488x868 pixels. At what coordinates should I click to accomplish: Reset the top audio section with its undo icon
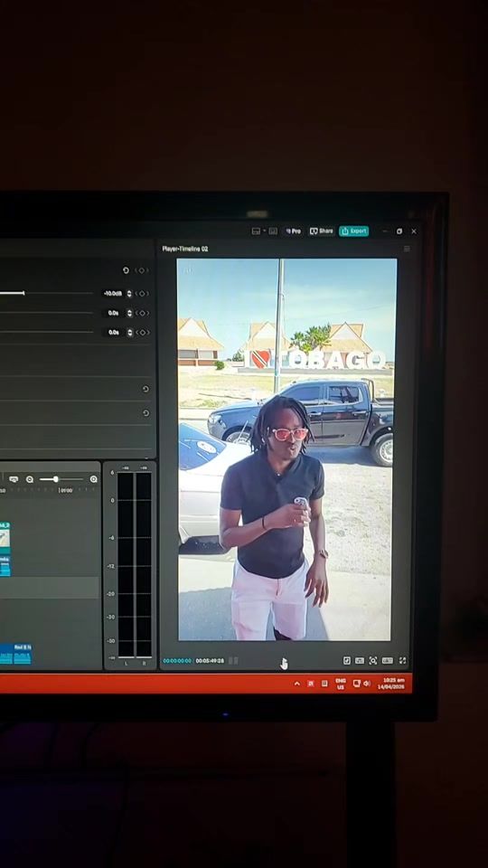[x=126, y=270]
